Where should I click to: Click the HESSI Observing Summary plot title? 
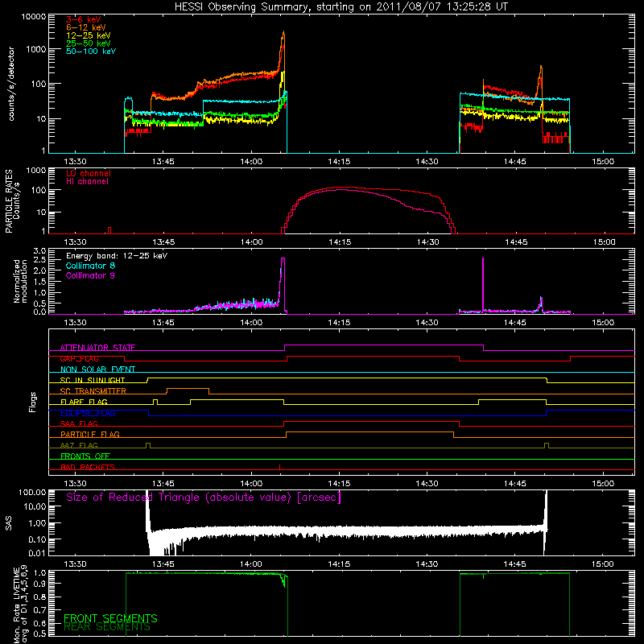341,7
